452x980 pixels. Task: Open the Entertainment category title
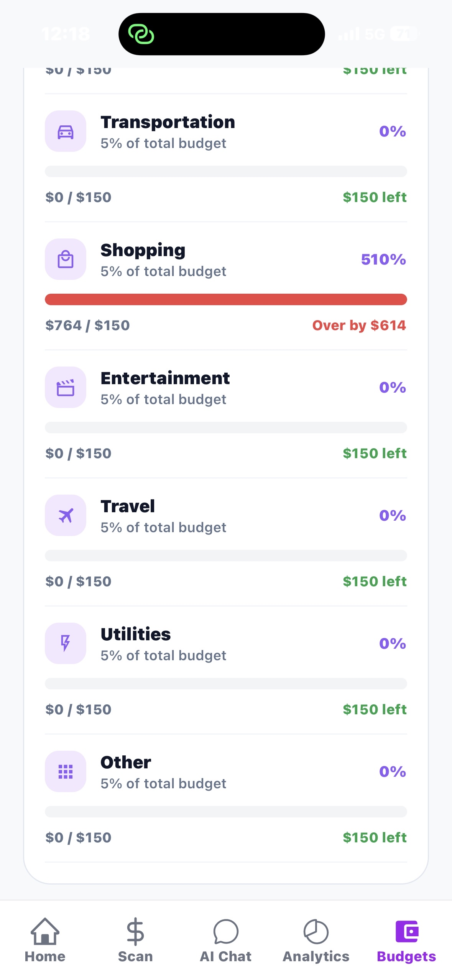pos(165,378)
